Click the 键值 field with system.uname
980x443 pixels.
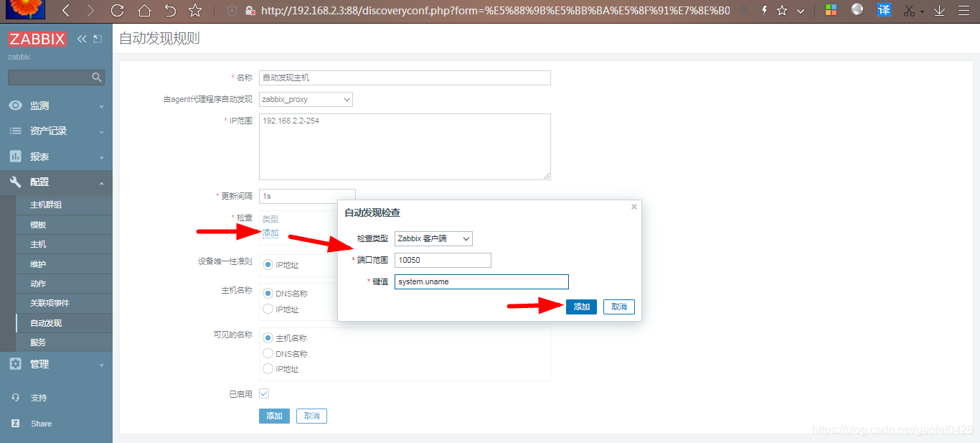click(x=481, y=281)
